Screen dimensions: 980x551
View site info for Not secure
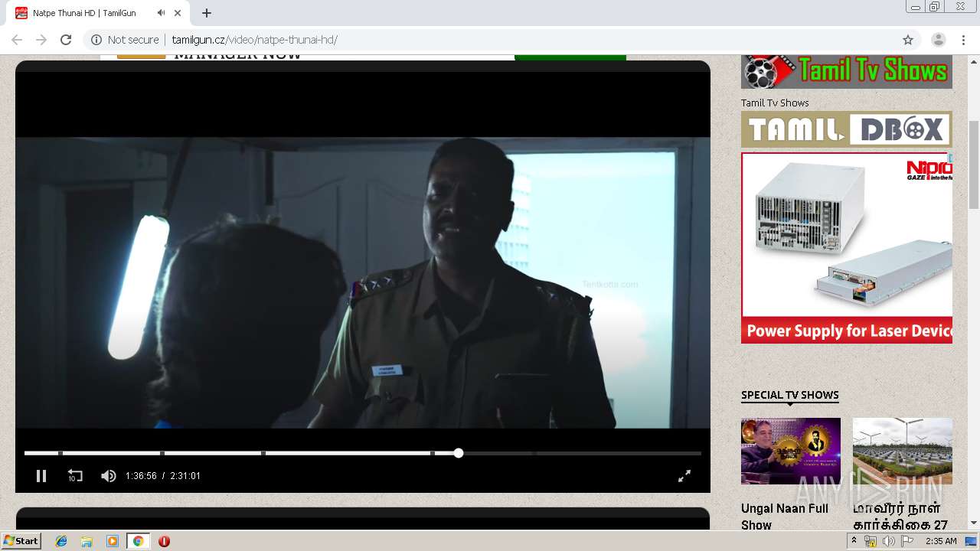(125, 40)
